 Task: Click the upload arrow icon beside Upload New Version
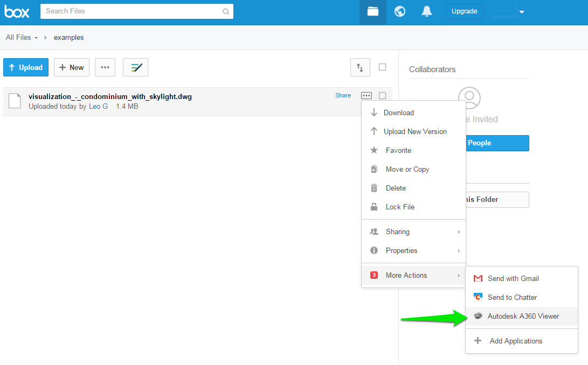374,131
